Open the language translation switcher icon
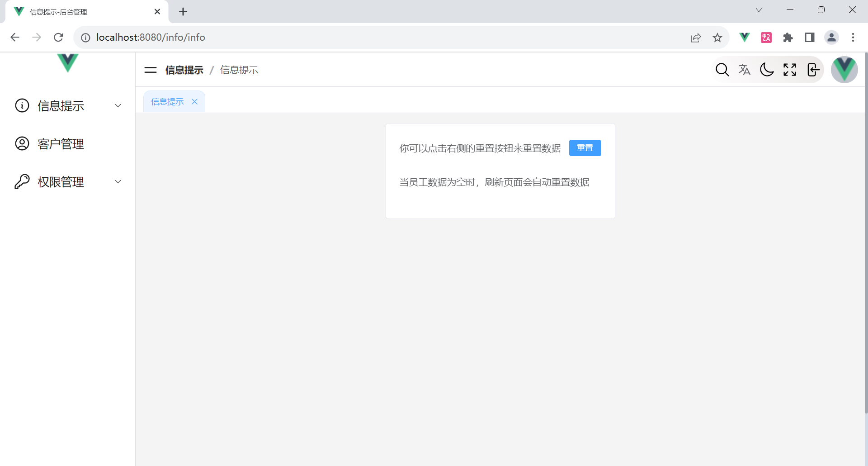Viewport: 868px width, 466px height. click(x=744, y=70)
